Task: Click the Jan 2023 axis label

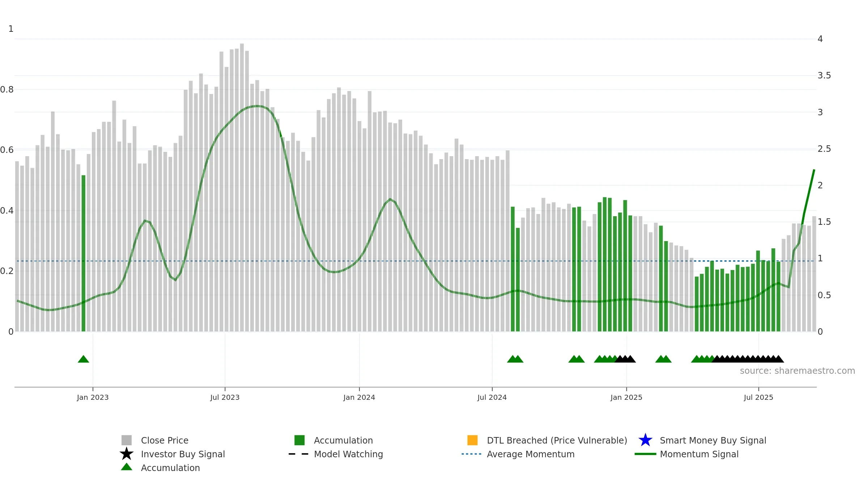Action: point(93,397)
